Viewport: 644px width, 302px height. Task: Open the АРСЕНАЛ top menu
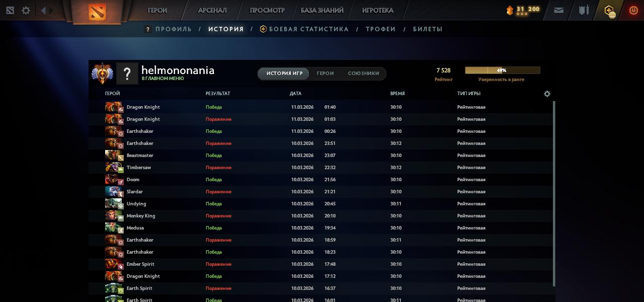pyautogui.click(x=212, y=10)
